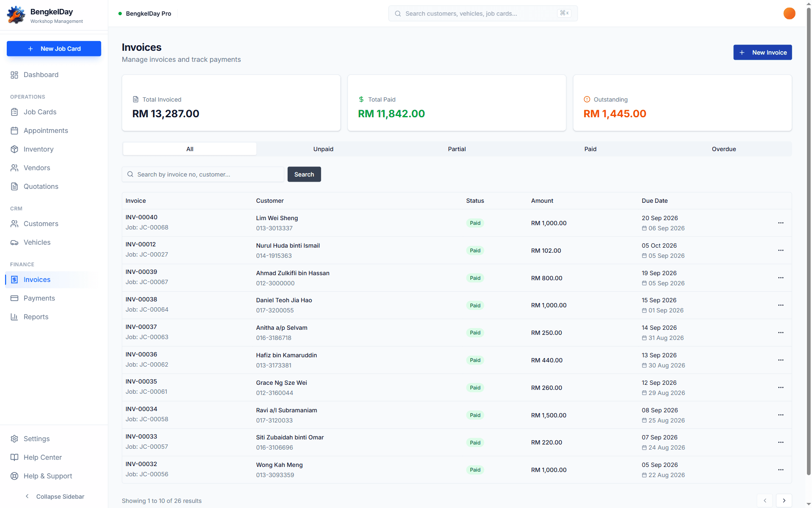Switch to the Partial tab

coord(457,149)
